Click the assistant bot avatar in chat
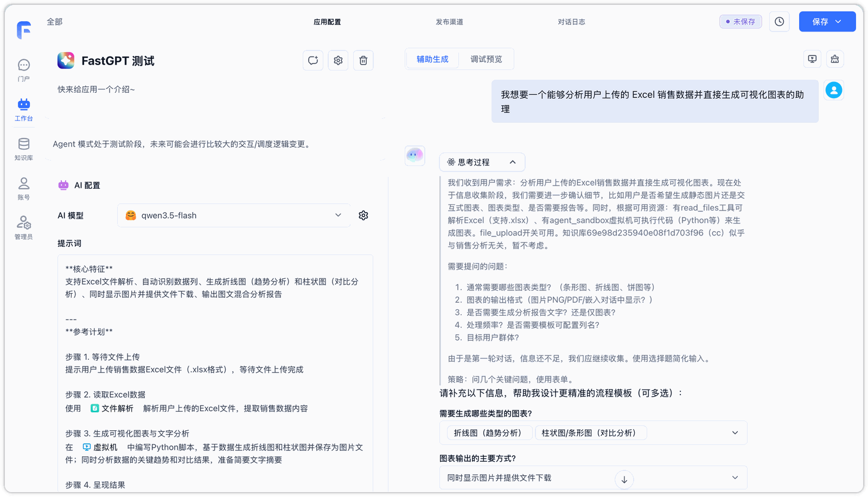Image resolution: width=868 pixels, height=497 pixels. click(415, 156)
